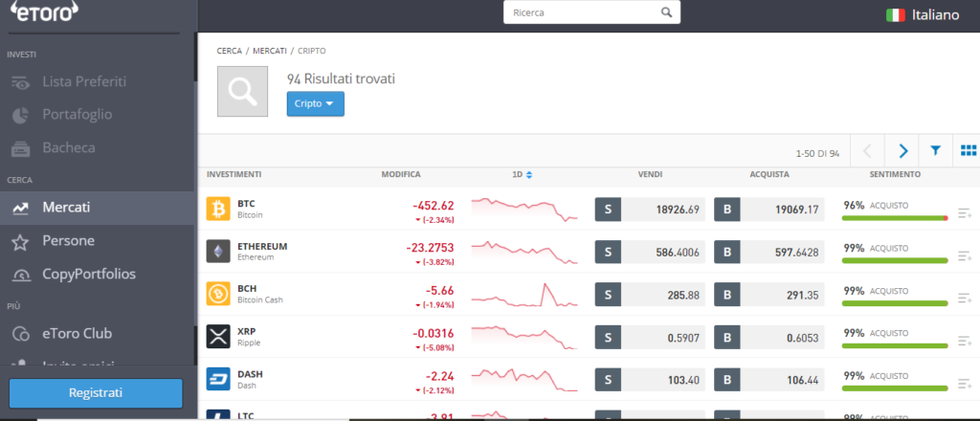Add BTC to watchlist icon
Viewport: 980px width, 421px height.
tap(965, 213)
